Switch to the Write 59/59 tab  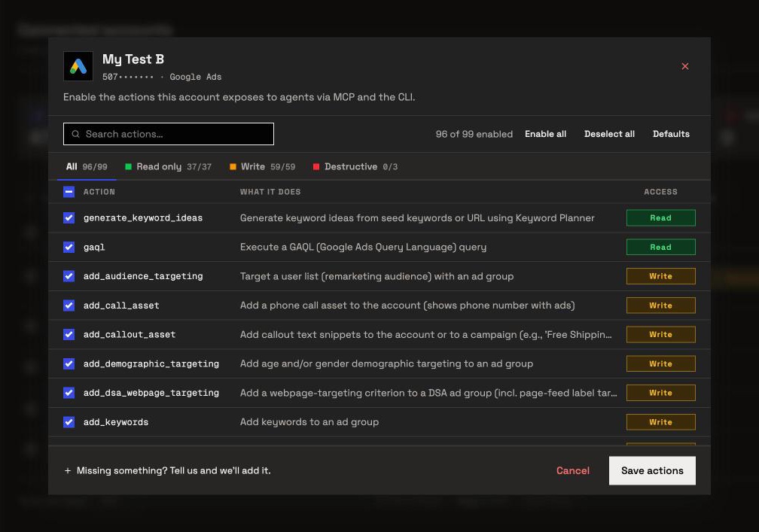pyautogui.click(x=262, y=166)
